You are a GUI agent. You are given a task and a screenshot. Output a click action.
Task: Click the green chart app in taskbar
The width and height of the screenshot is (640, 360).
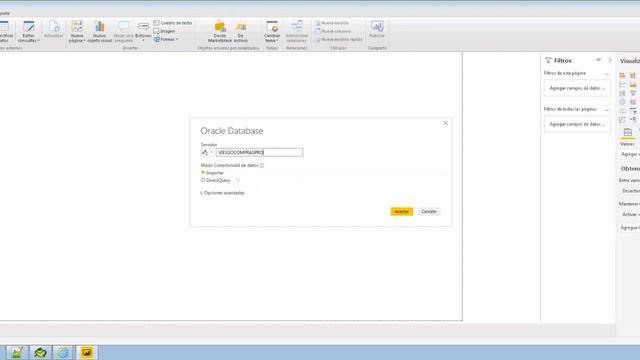click(17, 352)
